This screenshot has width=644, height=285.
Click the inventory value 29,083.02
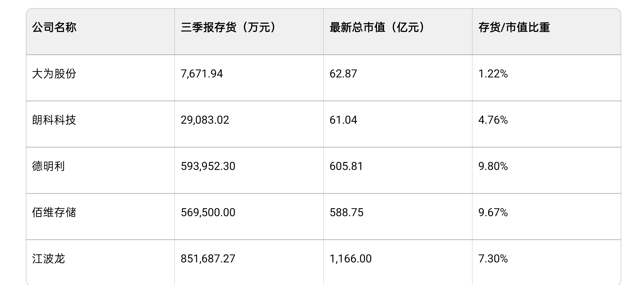(205, 120)
